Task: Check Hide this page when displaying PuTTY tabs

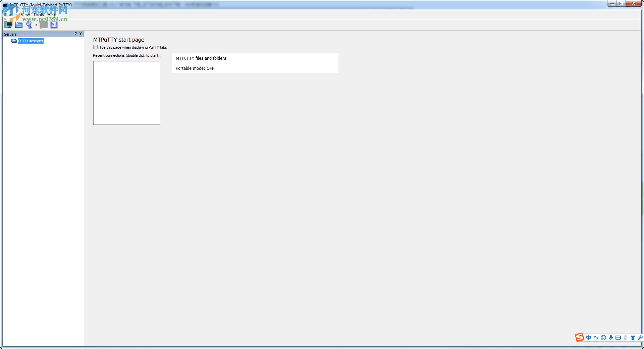Action: [96, 47]
